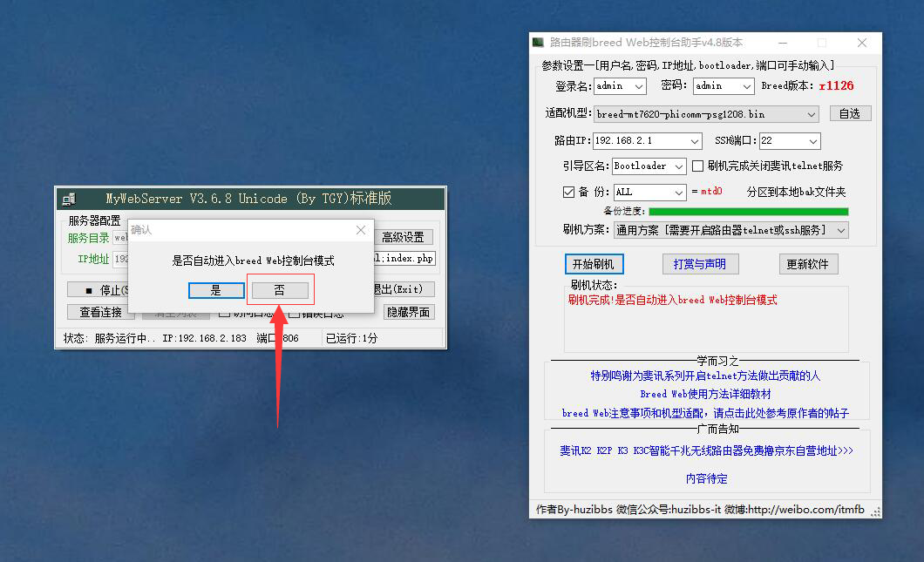Click the 更新软件 button
Screen dimensions: 924x562
[x=808, y=263]
